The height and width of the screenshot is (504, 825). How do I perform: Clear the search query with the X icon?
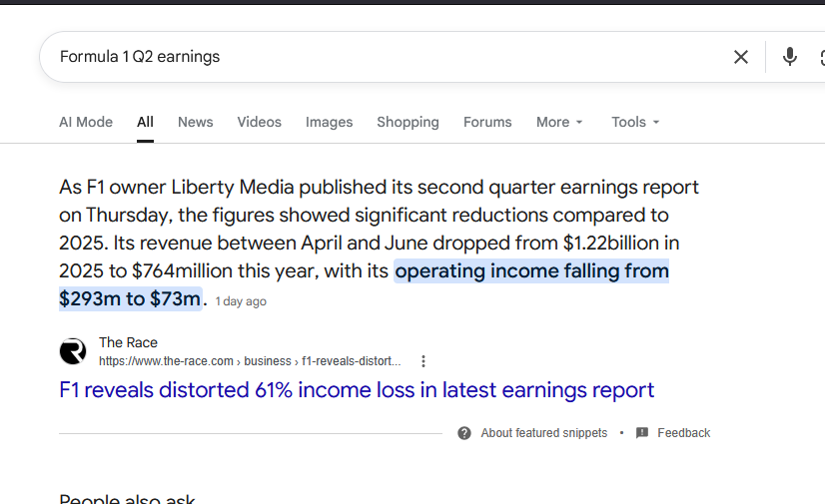point(741,57)
